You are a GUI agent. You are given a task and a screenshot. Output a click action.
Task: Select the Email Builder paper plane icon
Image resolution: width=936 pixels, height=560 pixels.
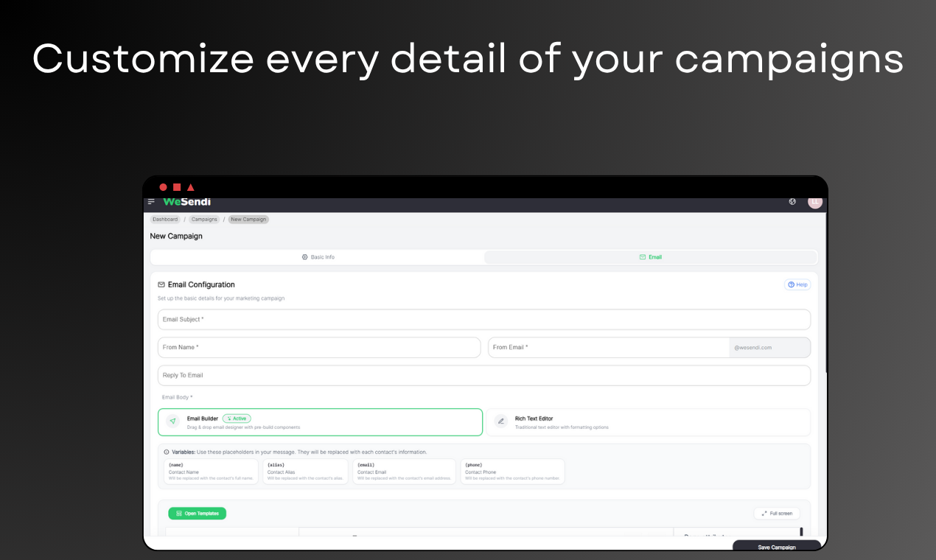pyautogui.click(x=172, y=421)
